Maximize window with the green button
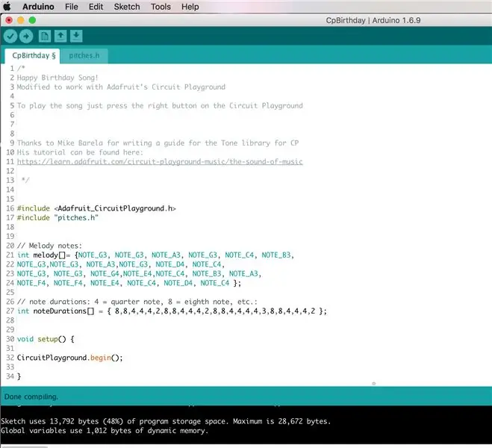492x448 pixels. 32,20
